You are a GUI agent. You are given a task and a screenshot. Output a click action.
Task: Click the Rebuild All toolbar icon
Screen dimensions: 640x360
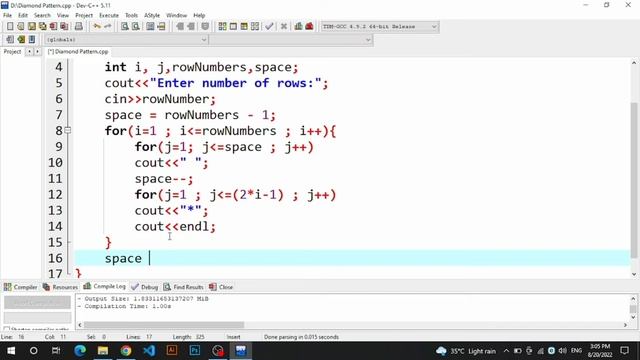pos(255,27)
